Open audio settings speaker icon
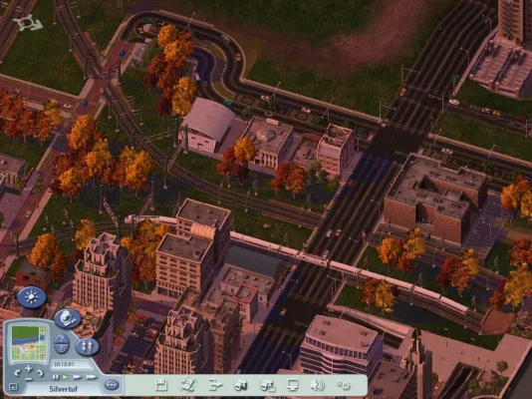532x399 pixels. [x=317, y=385]
